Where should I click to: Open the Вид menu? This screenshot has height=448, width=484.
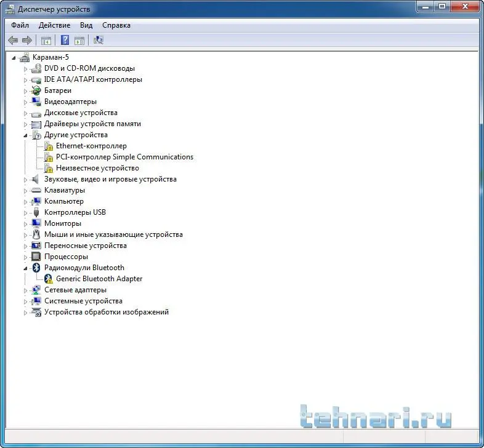86,25
